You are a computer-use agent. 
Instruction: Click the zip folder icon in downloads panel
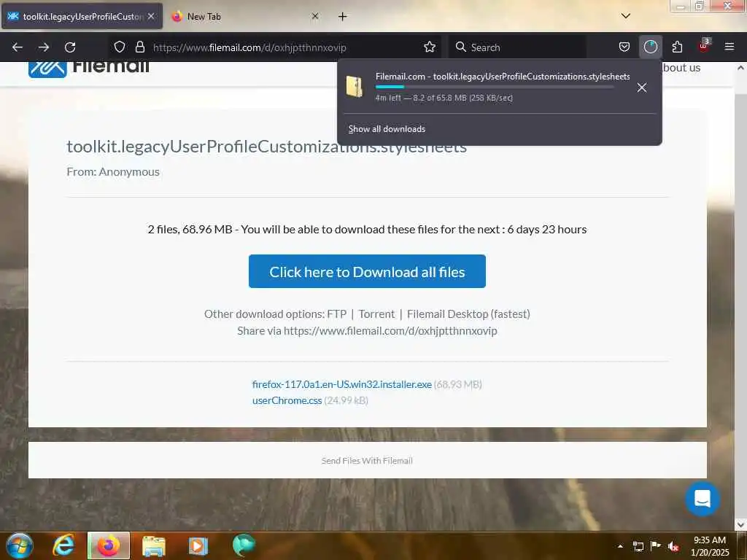[355, 87]
